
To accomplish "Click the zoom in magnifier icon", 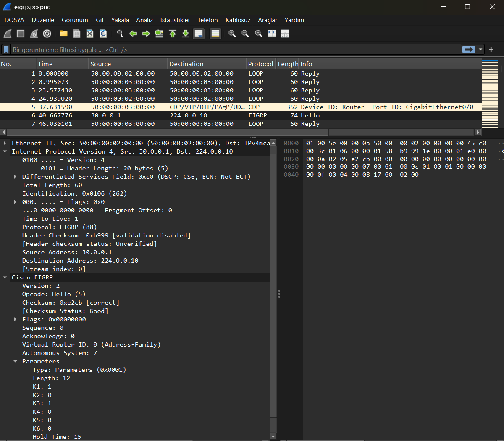I will click(x=232, y=34).
